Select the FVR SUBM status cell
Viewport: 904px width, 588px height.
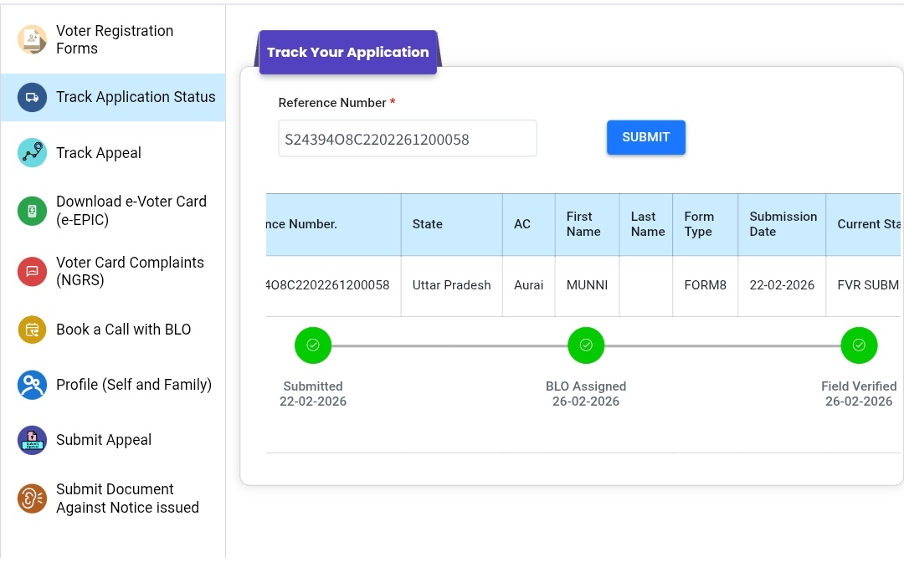[x=864, y=286]
